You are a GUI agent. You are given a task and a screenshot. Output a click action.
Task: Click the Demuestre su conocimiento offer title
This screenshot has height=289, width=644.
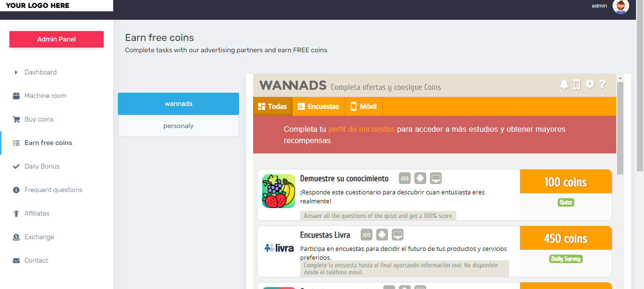[x=344, y=178]
